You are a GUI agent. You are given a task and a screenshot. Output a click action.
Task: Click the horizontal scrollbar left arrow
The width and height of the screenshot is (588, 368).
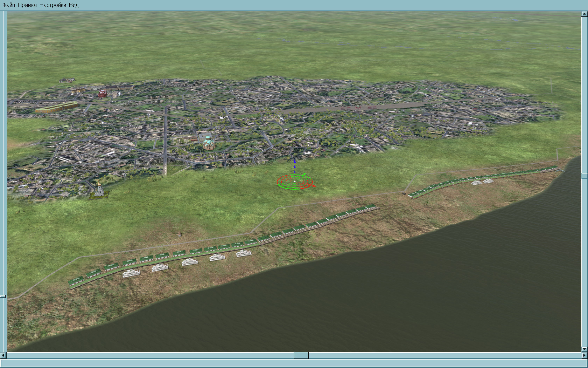tap(3, 355)
